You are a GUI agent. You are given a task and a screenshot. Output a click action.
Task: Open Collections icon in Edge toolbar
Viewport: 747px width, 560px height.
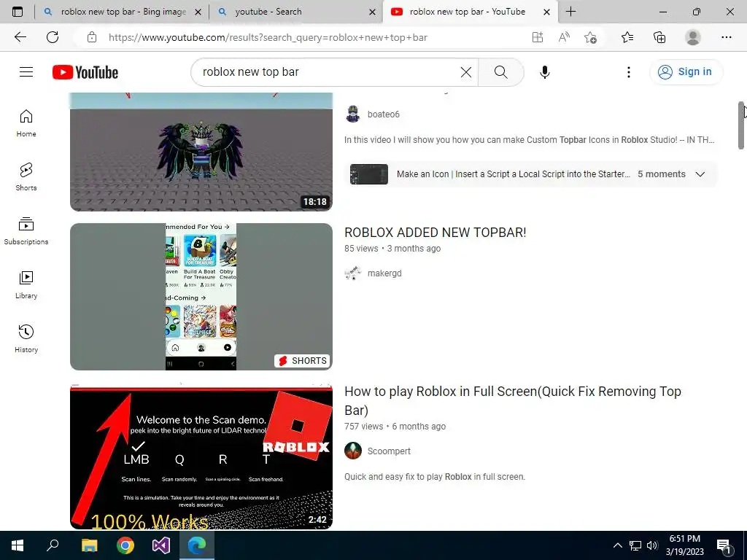click(x=659, y=37)
